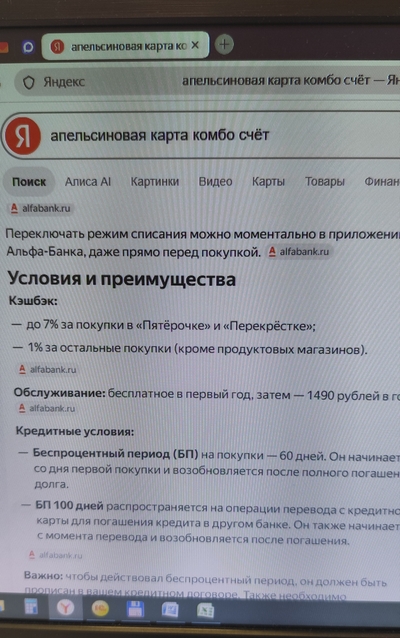400x638 pixels.
Task: Click the shield protection icon in address bar
Action: (28, 83)
